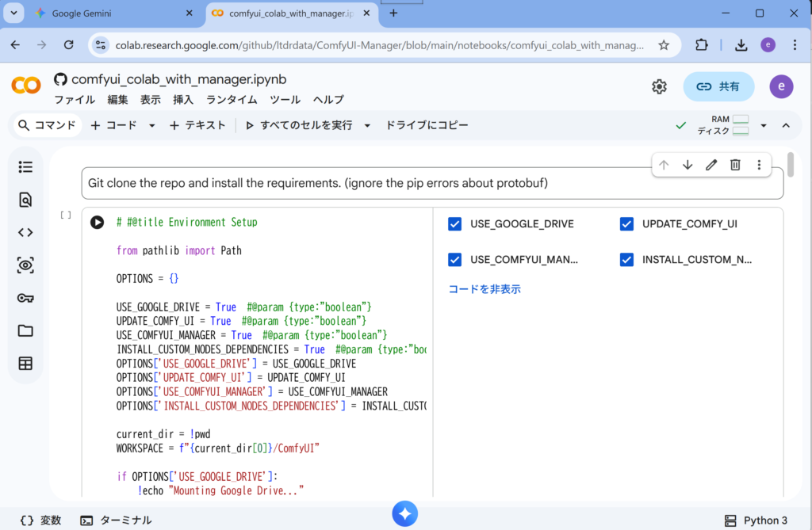Edit the text cell with pencil icon
The image size is (812, 530).
711,165
